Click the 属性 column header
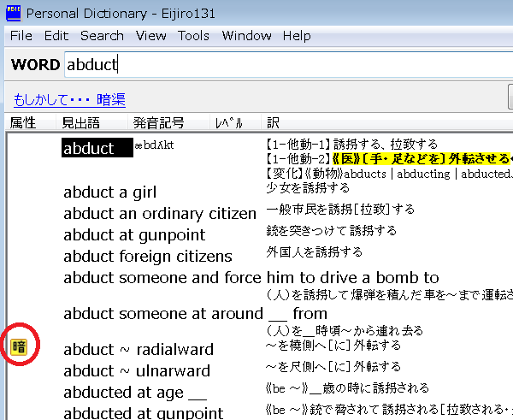Viewport: 513px width, 420px height. pyautogui.click(x=23, y=123)
